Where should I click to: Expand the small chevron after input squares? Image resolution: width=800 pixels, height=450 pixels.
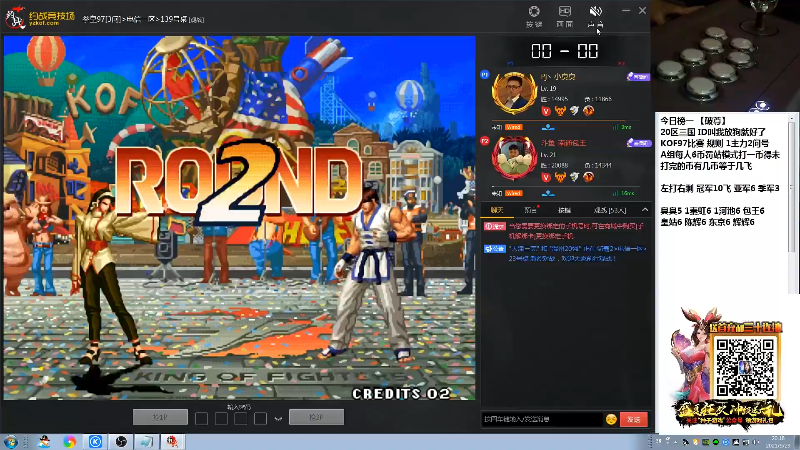pyautogui.click(x=278, y=419)
